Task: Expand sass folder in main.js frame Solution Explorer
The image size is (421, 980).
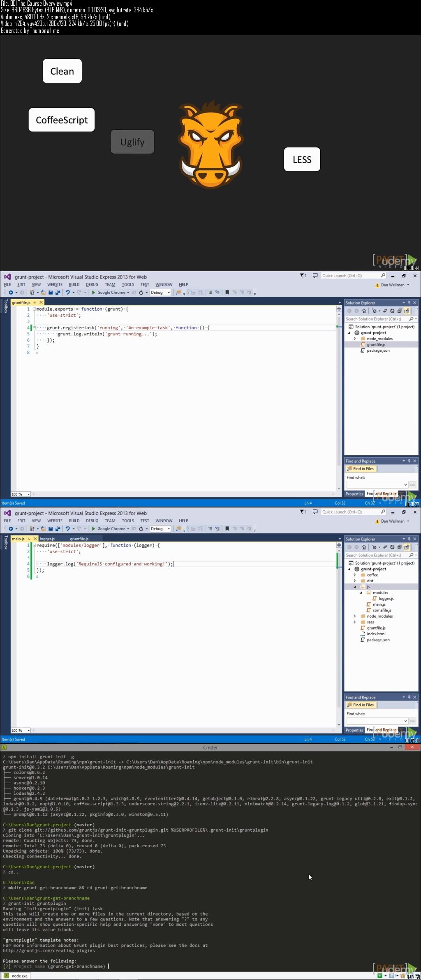Action: pyautogui.click(x=355, y=622)
